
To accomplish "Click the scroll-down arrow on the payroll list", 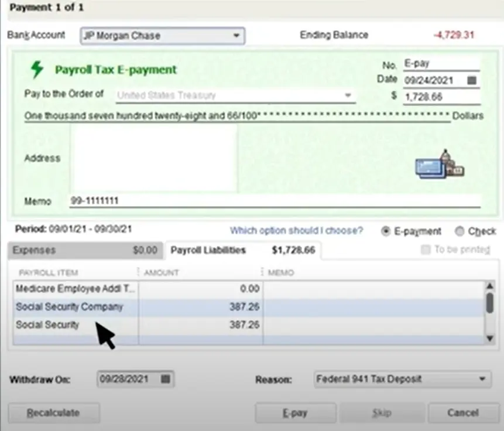I will click(490, 338).
